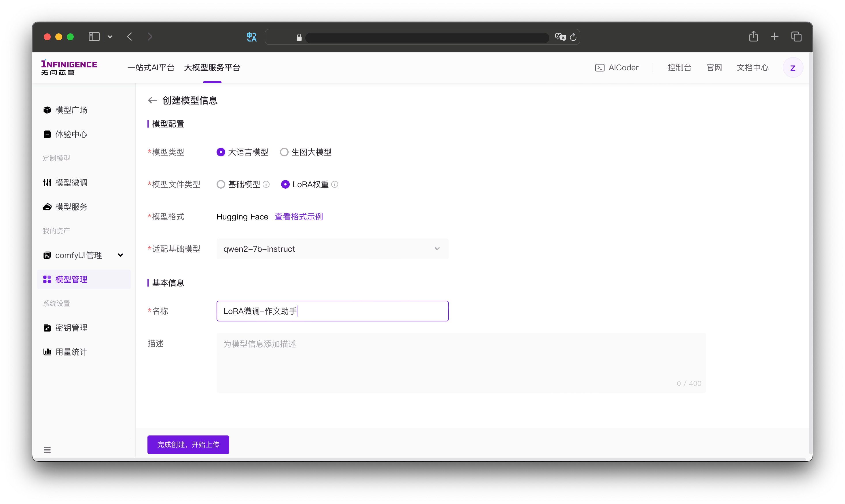Click the browser address bar
Viewport: 845px width, 504px height.
(422, 37)
